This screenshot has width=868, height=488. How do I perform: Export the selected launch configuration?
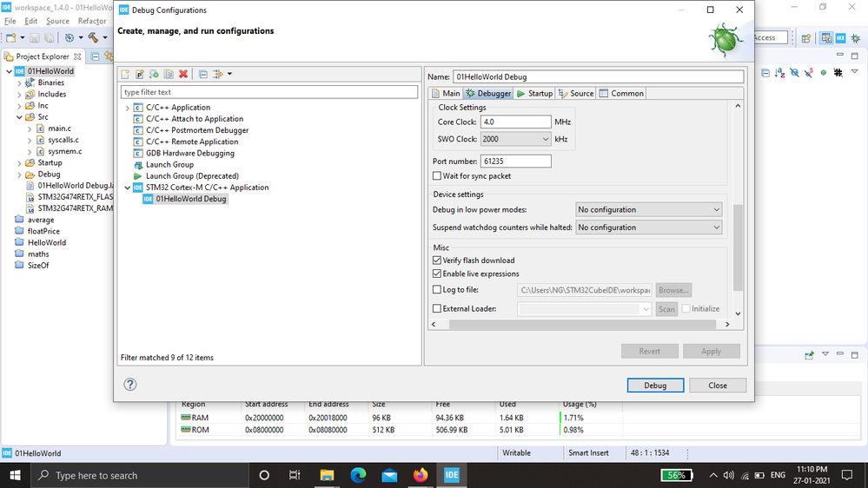tap(154, 74)
